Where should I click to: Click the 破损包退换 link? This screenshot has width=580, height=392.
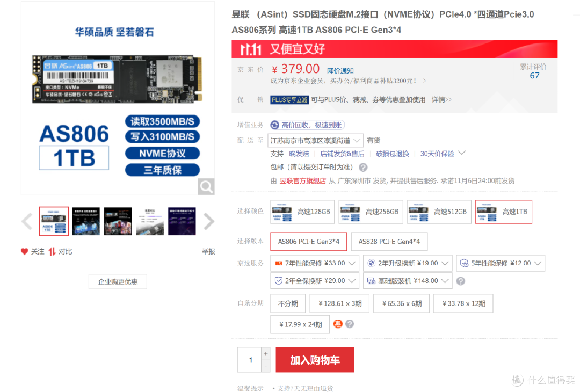point(393,154)
